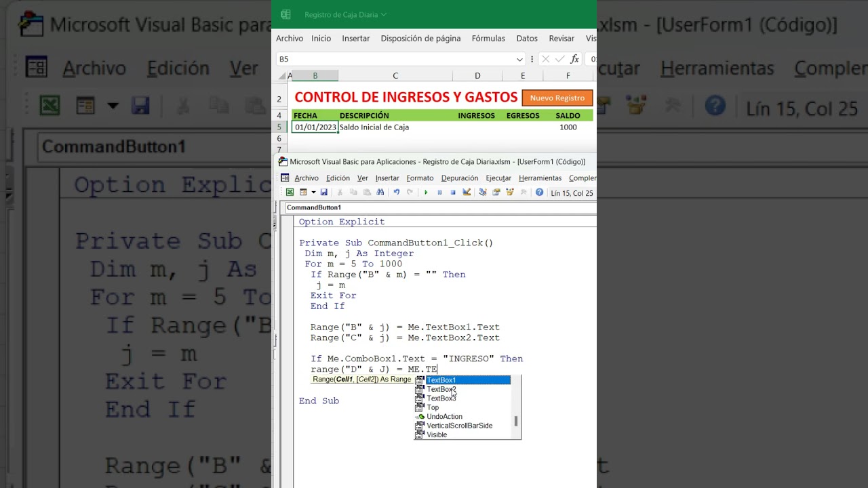Click the Excel logo in the green title bar
The height and width of the screenshot is (488, 868).
click(285, 14)
